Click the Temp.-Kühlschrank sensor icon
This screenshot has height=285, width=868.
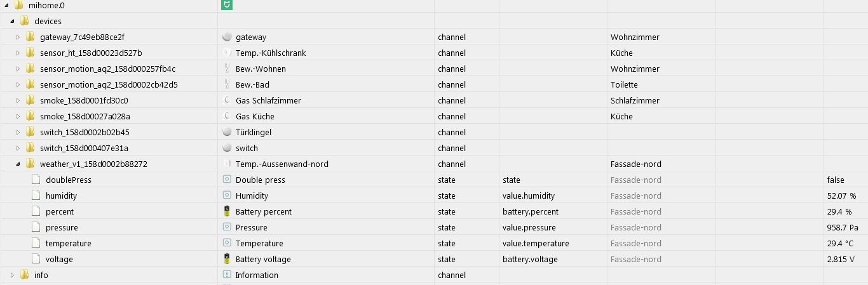click(227, 53)
